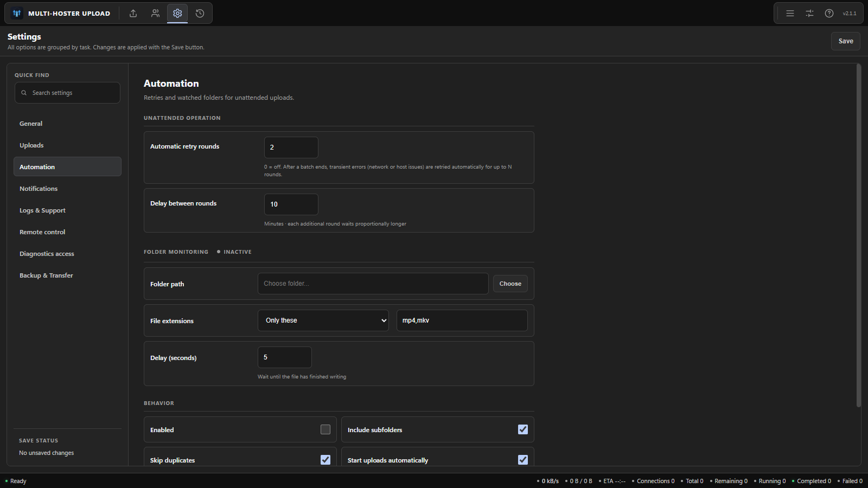This screenshot has width=868, height=488.
Task: Uncheck Start uploads automatically checkbox
Action: click(x=523, y=460)
